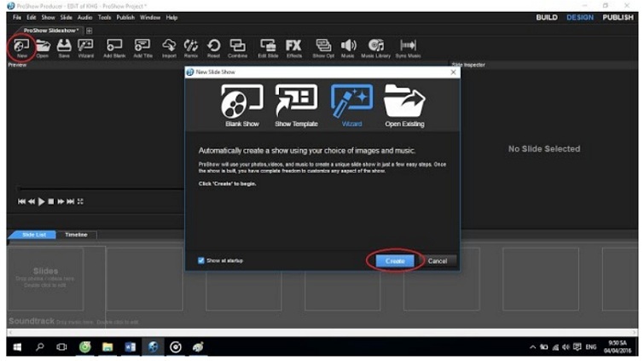Expand the system tray hidden icons arrow
644x361 pixels.
coord(533,347)
